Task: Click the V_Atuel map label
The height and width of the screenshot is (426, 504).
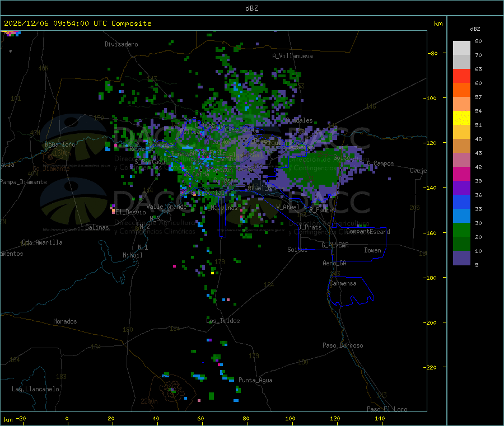Action: pos(288,207)
